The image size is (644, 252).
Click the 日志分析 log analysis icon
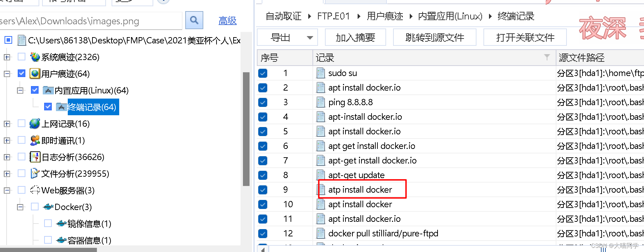tap(35, 157)
